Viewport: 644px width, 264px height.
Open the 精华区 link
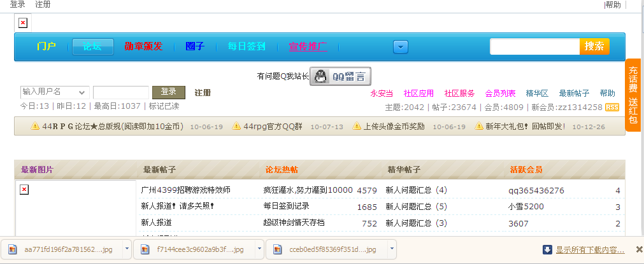point(537,93)
